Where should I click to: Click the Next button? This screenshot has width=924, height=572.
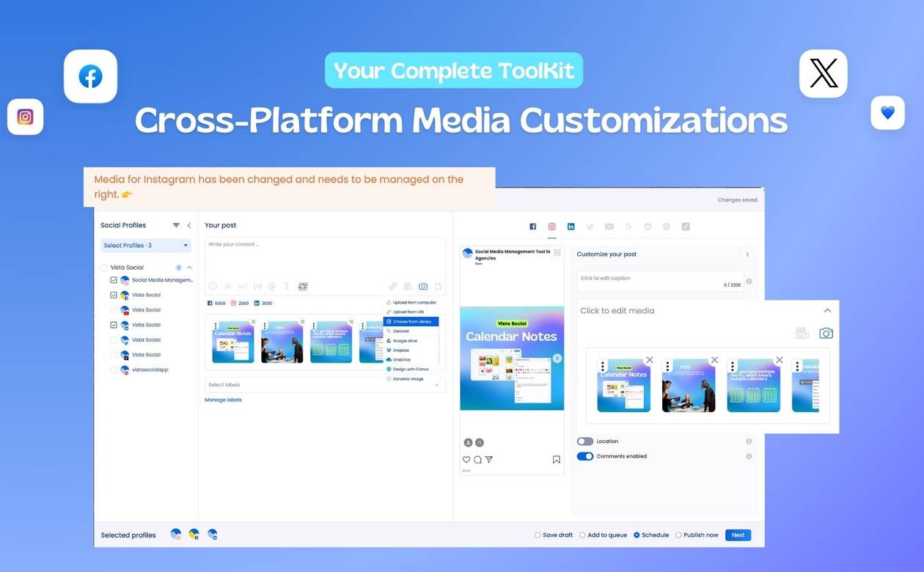738,535
